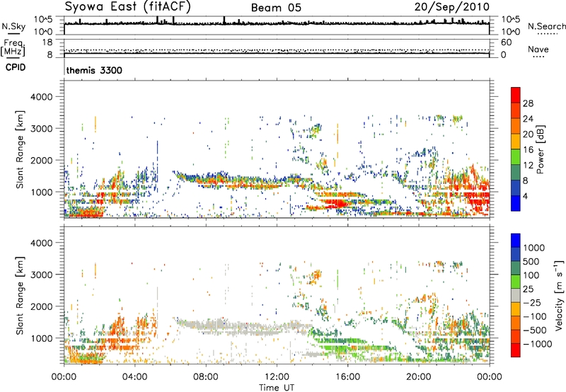Screen dimensions: 566x392
Task: Select the 4000 tick on power panel
Action: tap(41, 97)
